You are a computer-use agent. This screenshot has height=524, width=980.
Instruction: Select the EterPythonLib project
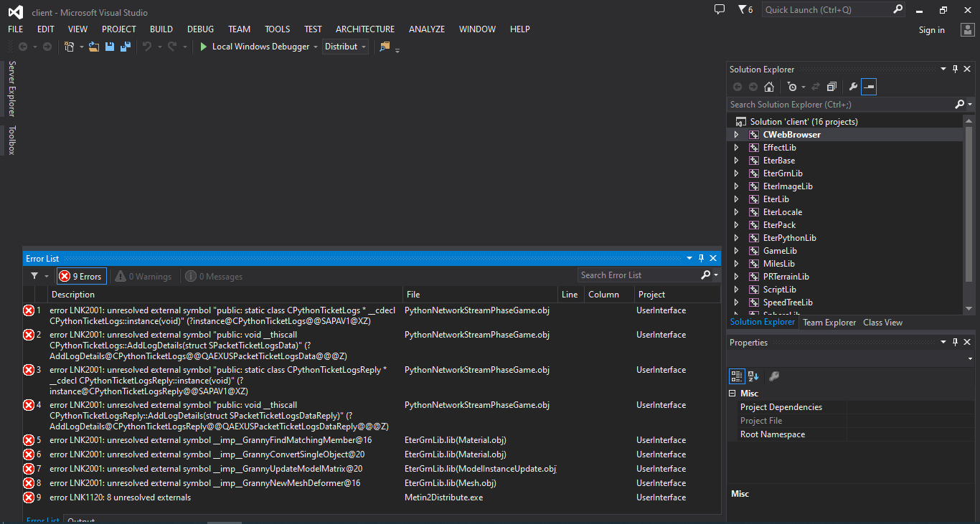coord(789,238)
